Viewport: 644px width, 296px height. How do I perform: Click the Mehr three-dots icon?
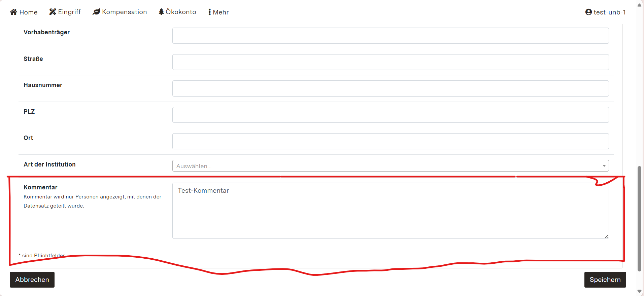pos(209,12)
